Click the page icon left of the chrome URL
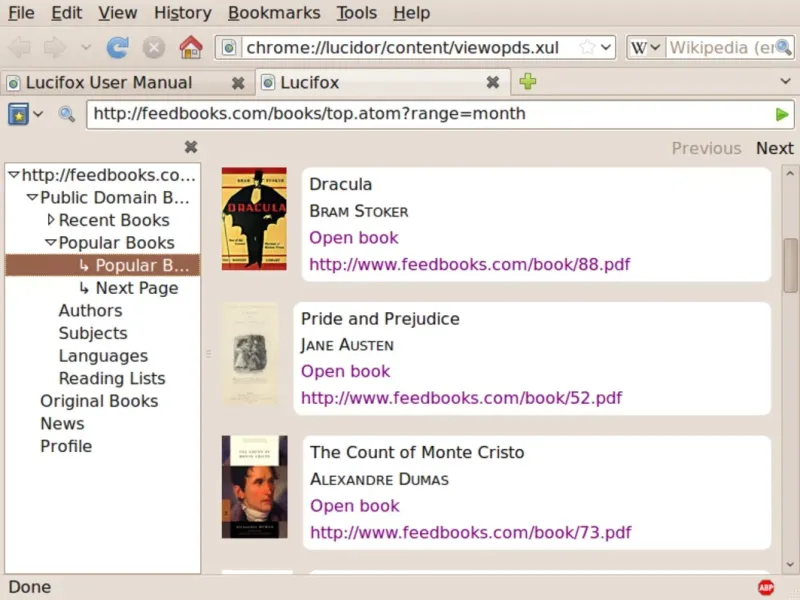The image size is (800, 600). pos(229,47)
